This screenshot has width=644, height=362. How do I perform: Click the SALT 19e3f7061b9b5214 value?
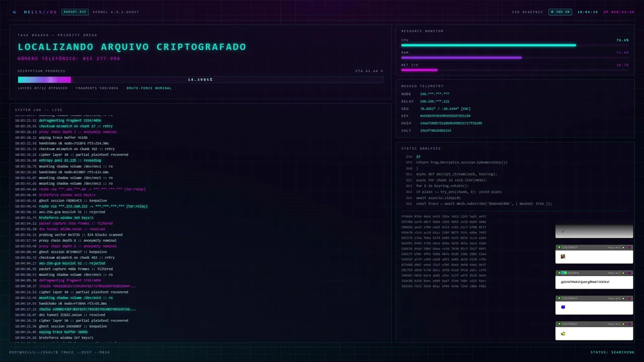click(x=436, y=130)
